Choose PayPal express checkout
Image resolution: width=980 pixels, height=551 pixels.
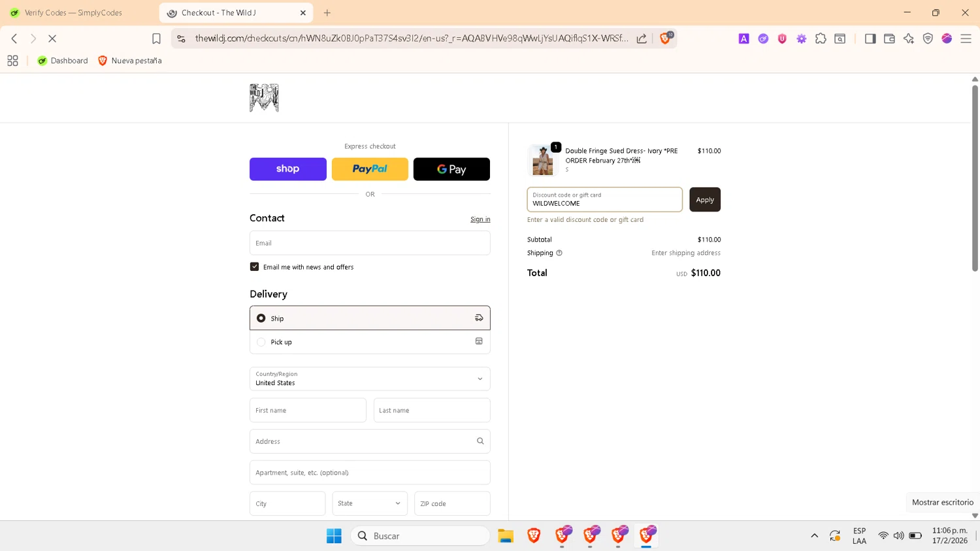click(x=370, y=169)
